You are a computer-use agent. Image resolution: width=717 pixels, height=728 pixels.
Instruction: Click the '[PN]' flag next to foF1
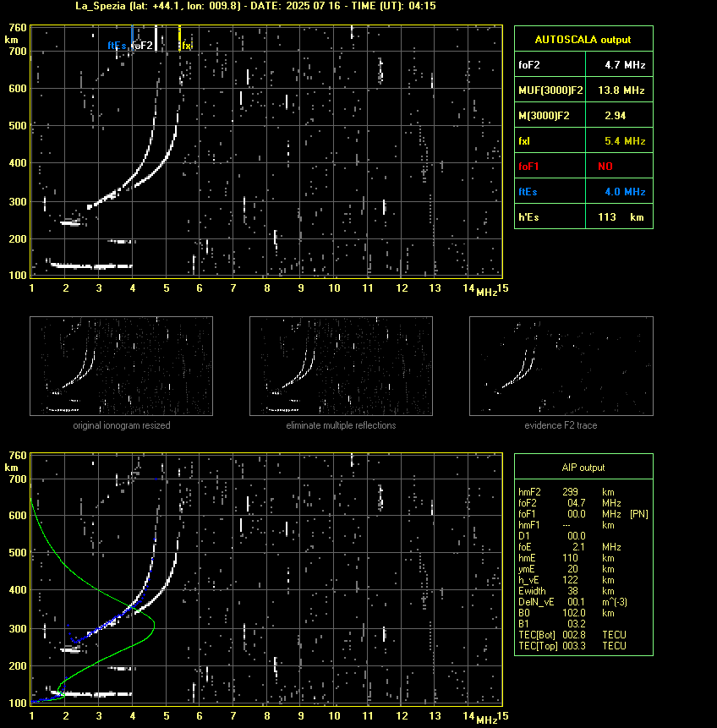[x=638, y=514]
